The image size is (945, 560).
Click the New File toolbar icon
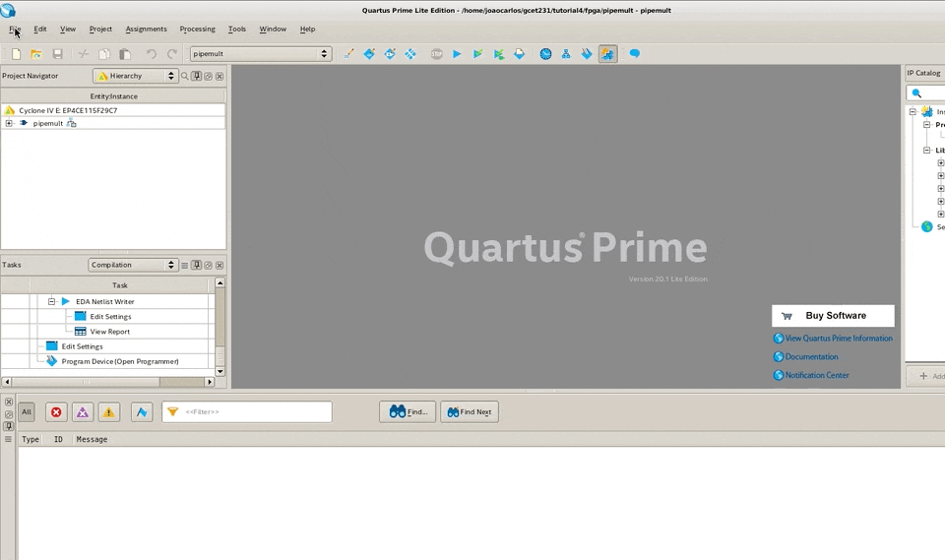(x=17, y=54)
